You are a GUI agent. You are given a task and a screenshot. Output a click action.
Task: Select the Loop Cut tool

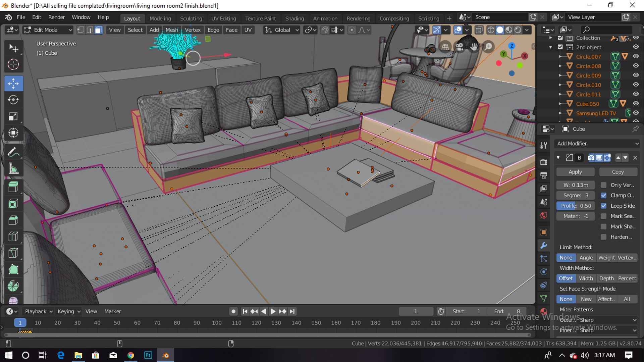(13, 237)
